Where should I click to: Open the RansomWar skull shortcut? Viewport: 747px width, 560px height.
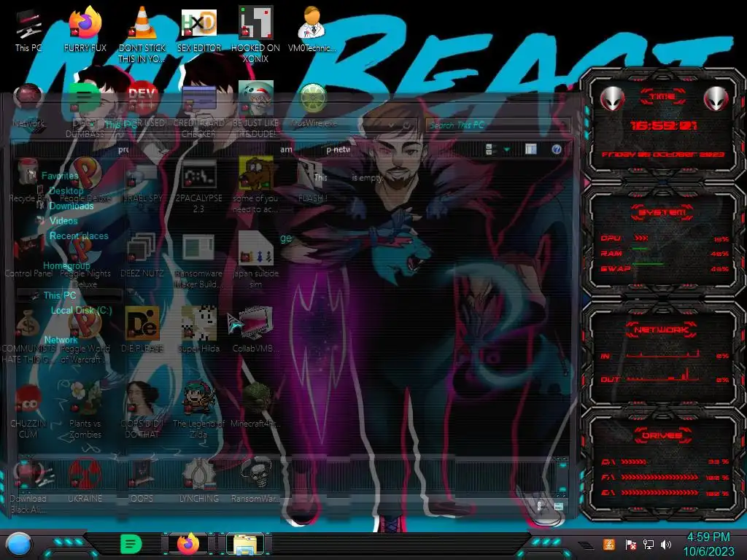tap(255, 480)
